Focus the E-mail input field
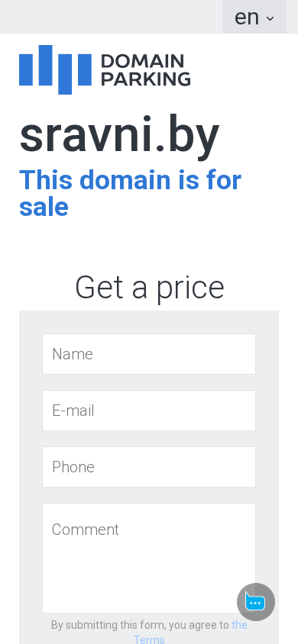 point(149,411)
